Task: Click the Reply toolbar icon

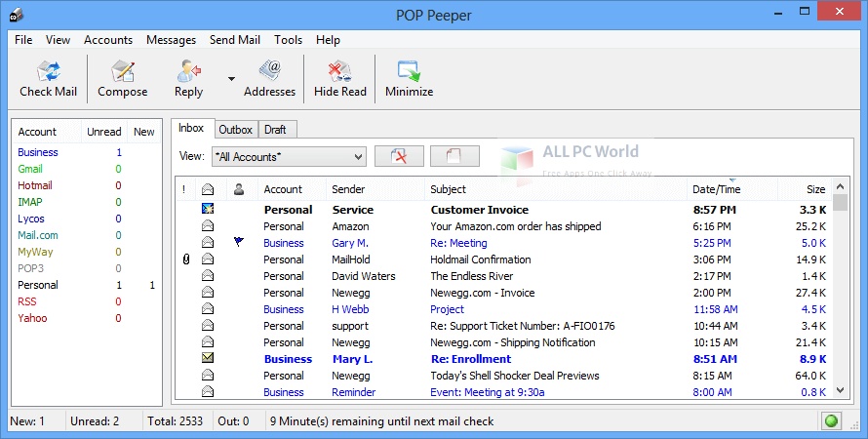Action: point(189,71)
